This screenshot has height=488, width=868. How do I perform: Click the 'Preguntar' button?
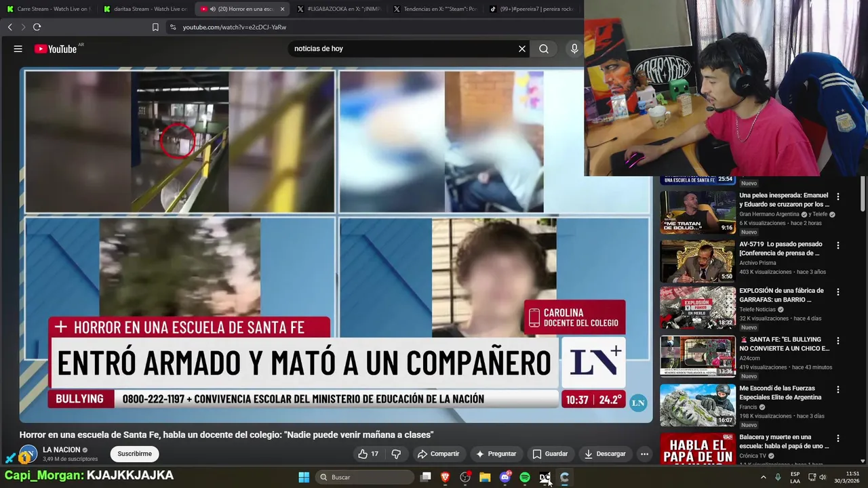[x=496, y=453]
